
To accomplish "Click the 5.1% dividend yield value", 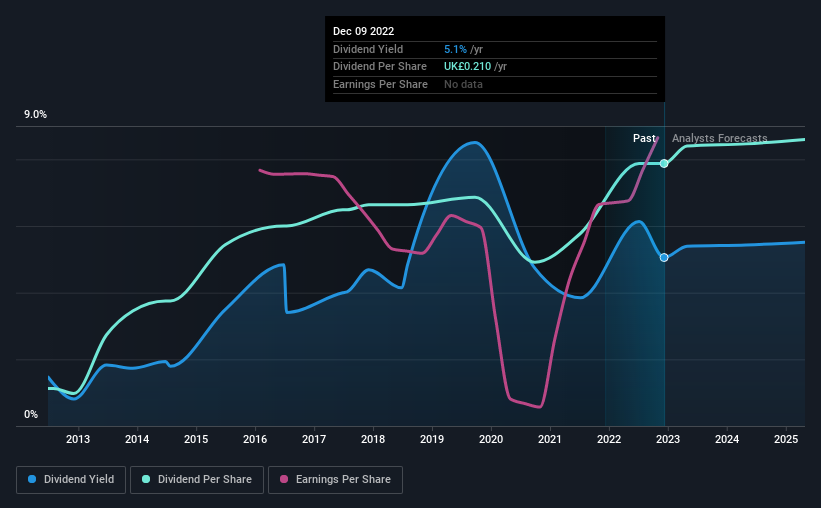I will coord(455,49).
